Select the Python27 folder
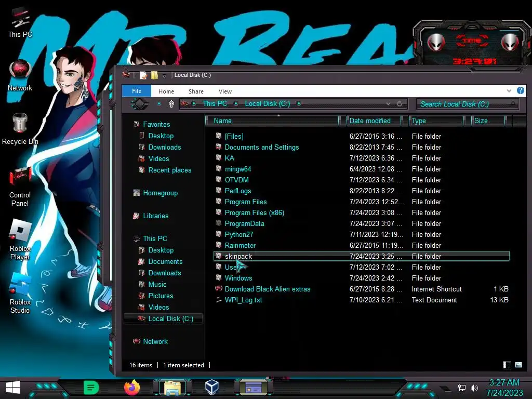 pyautogui.click(x=239, y=234)
